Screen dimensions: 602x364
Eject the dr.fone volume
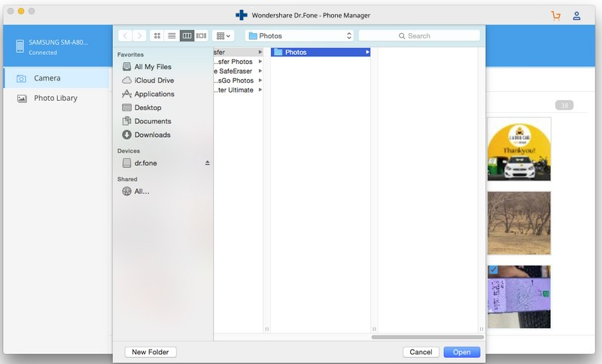[x=208, y=163]
